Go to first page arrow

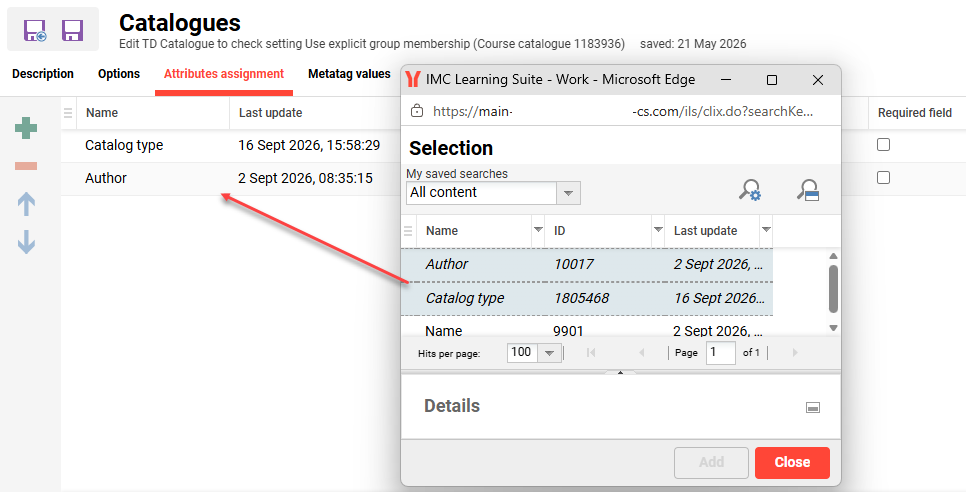(591, 353)
